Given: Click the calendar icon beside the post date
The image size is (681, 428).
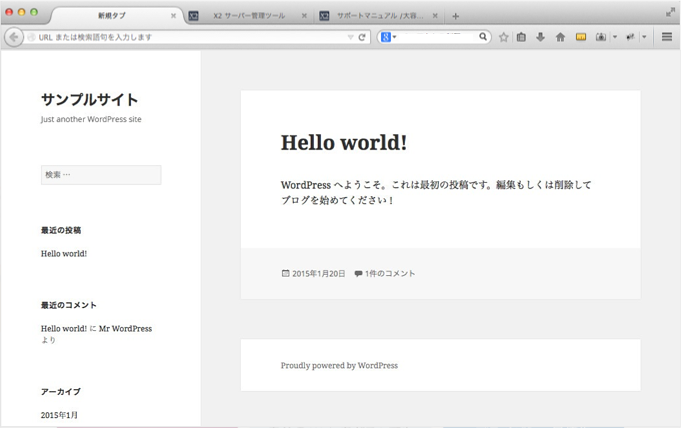Looking at the screenshot, I should 285,273.
